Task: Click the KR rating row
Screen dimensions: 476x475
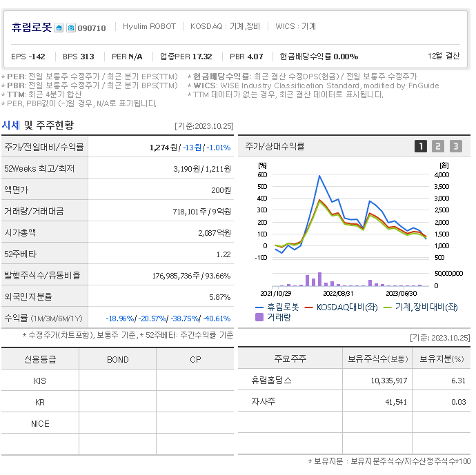Action: coord(117,402)
